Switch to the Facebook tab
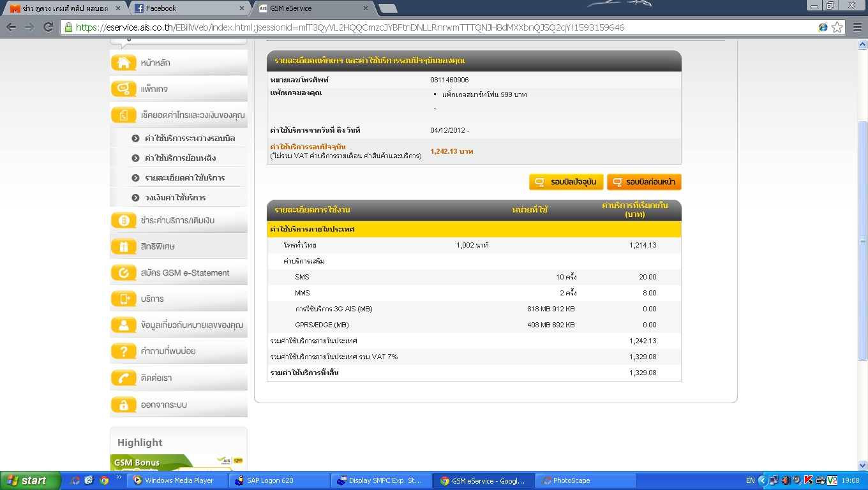This screenshot has height=490, width=868. 190,8
